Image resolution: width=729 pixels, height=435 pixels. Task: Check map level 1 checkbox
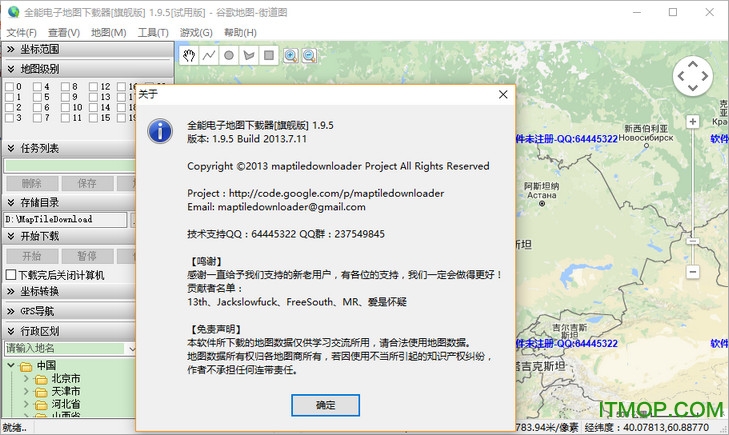point(9,97)
